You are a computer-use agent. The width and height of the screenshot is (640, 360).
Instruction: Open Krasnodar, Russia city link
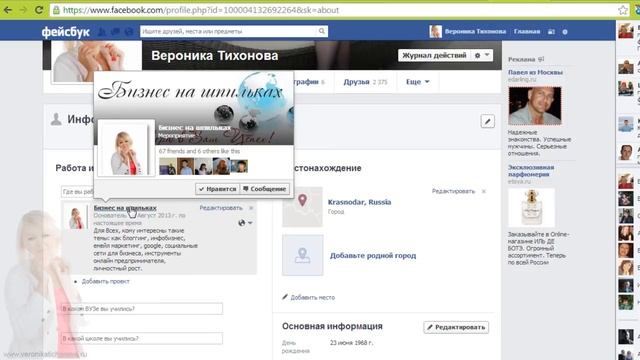coord(359,202)
